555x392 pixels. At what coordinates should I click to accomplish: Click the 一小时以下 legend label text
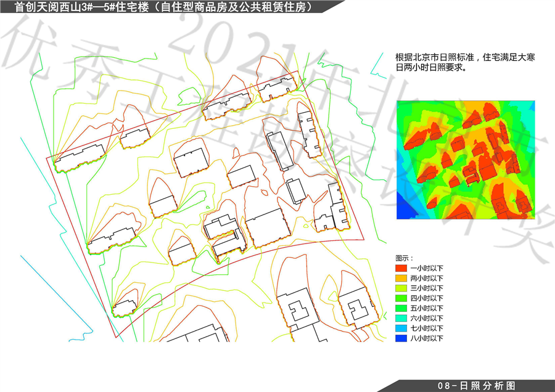pos(426,269)
